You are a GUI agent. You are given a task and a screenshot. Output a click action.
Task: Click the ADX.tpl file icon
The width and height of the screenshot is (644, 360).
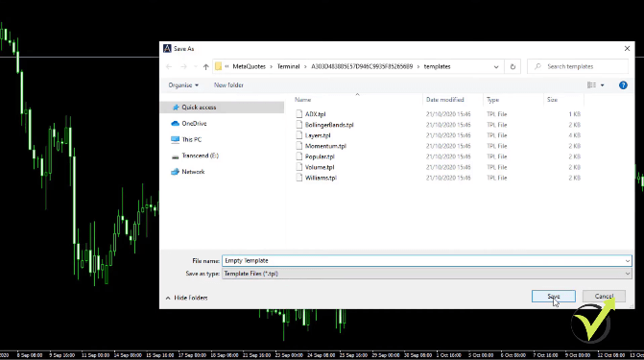299,114
